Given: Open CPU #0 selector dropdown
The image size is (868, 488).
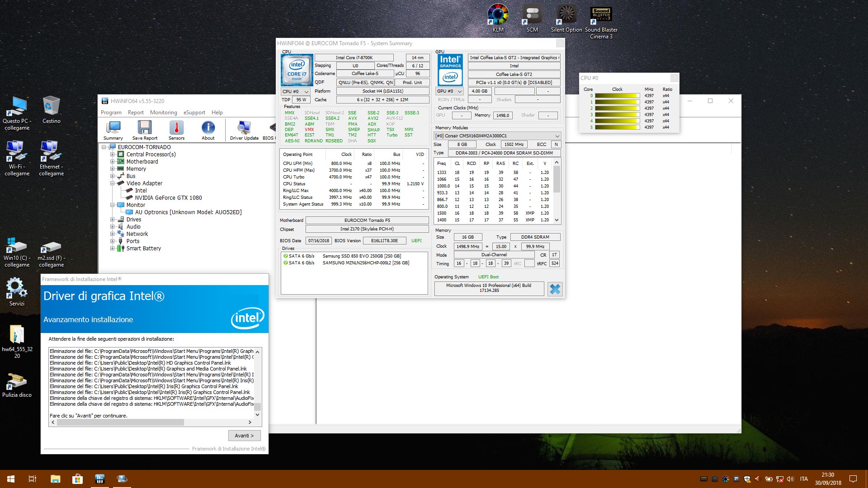Looking at the screenshot, I should pyautogui.click(x=295, y=91).
